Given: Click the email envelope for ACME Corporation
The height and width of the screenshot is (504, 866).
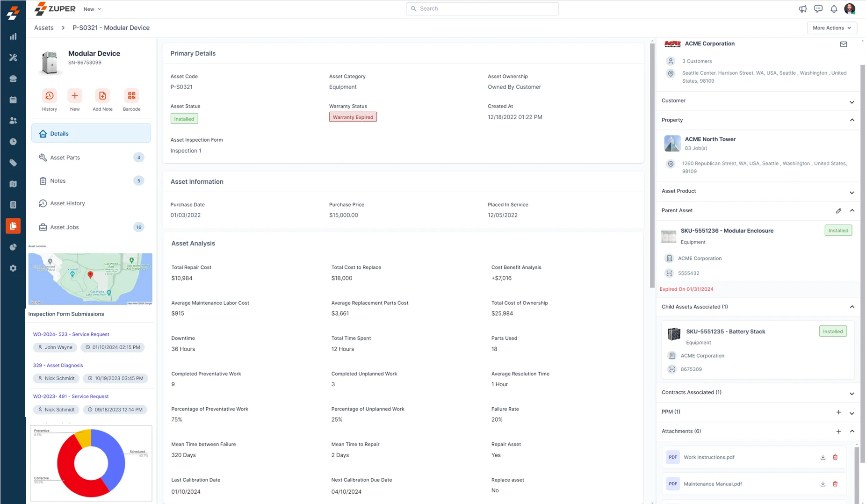Looking at the screenshot, I should 843,44.
